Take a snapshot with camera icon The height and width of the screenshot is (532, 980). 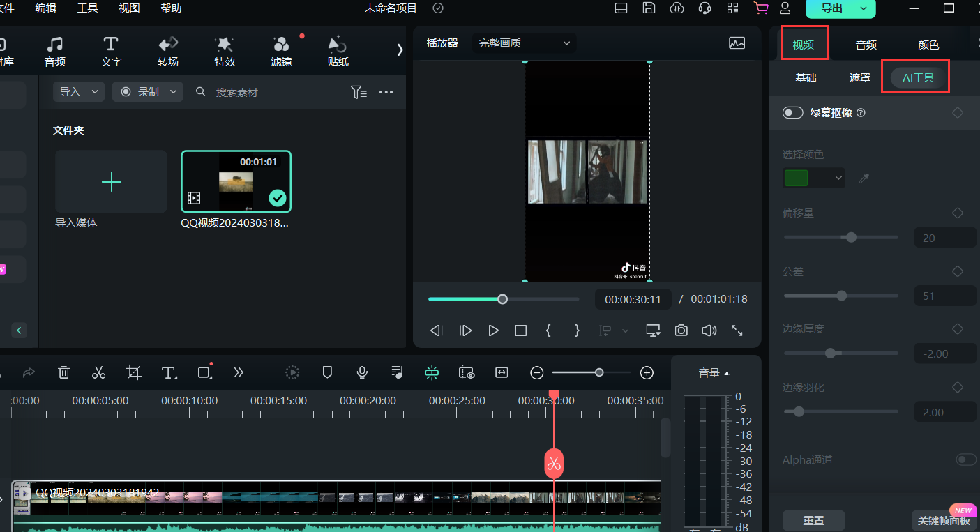tap(681, 330)
